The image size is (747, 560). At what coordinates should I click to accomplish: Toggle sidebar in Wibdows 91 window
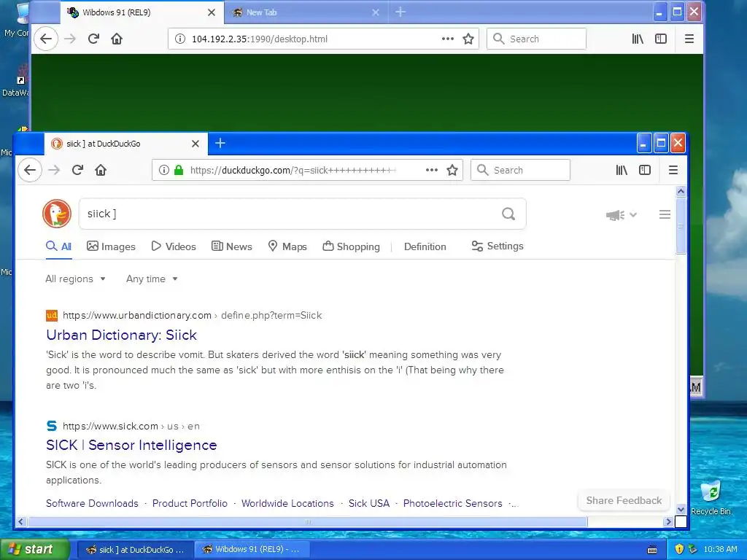click(x=661, y=39)
